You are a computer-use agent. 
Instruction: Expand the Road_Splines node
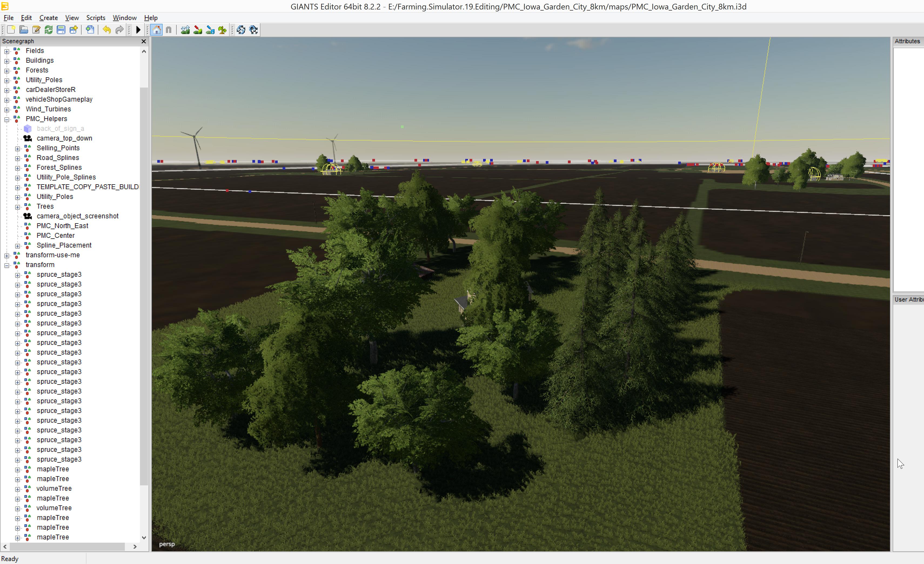click(x=18, y=158)
